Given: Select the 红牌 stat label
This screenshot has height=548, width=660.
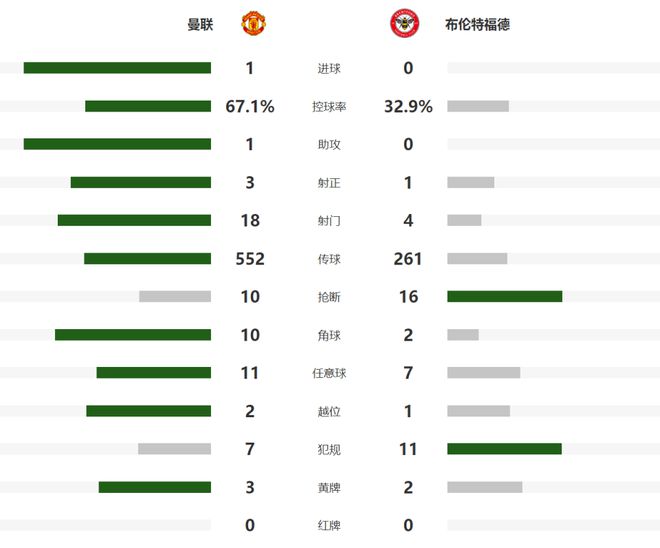Looking at the screenshot, I should [329, 525].
